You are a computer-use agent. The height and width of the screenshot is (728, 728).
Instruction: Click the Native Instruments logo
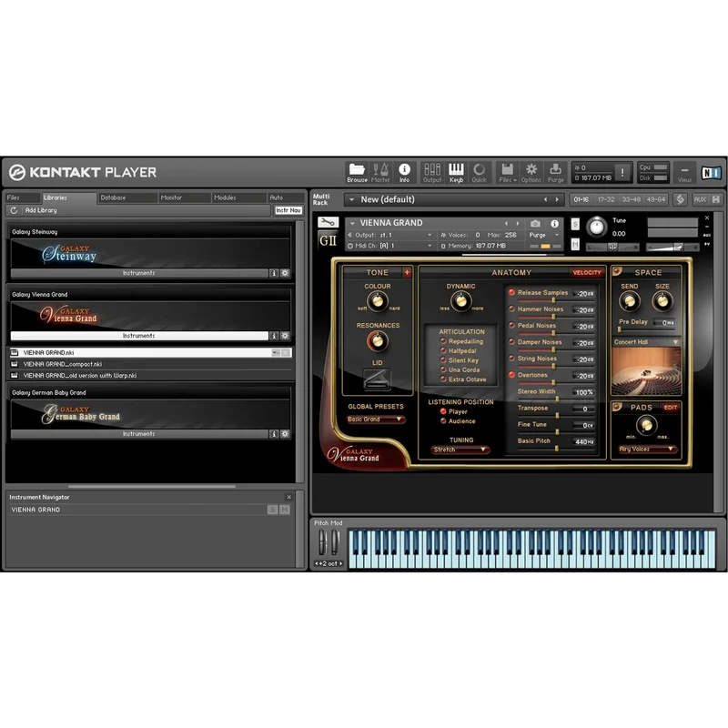[x=711, y=173]
